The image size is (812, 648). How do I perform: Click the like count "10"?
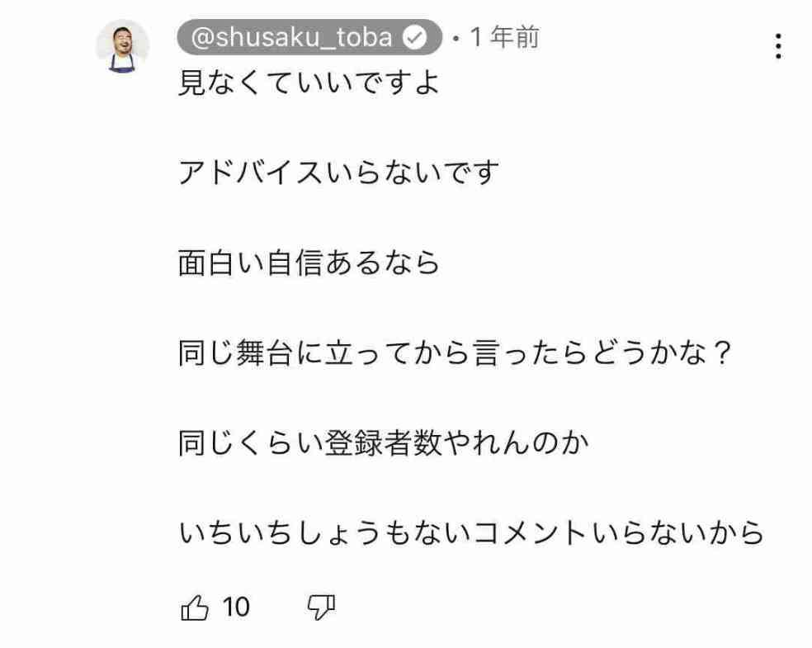(x=236, y=608)
